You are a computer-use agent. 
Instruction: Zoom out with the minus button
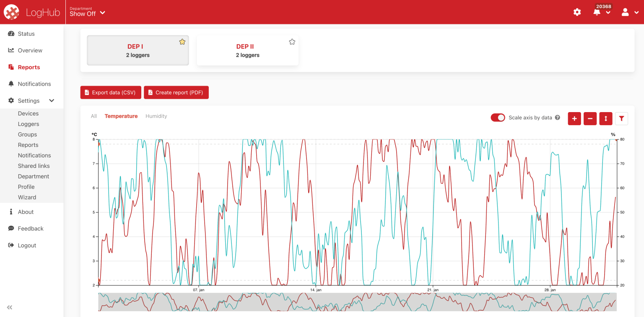point(590,119)
